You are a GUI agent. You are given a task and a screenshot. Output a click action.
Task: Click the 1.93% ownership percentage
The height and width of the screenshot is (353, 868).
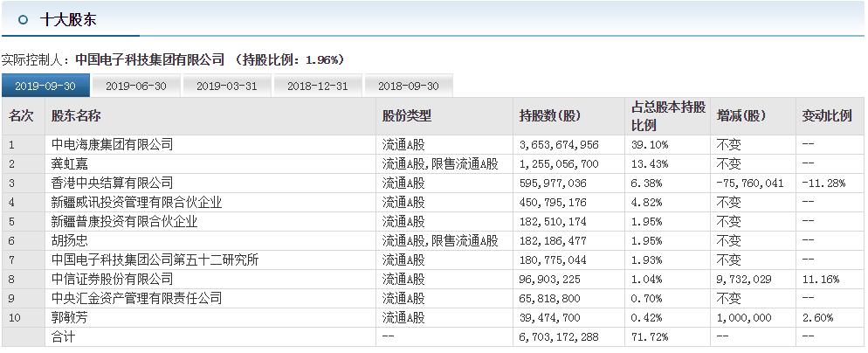point(646,260)
